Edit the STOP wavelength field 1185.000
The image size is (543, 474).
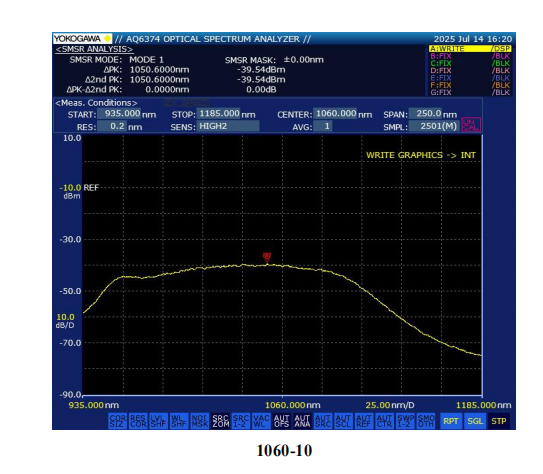point(218,114)
